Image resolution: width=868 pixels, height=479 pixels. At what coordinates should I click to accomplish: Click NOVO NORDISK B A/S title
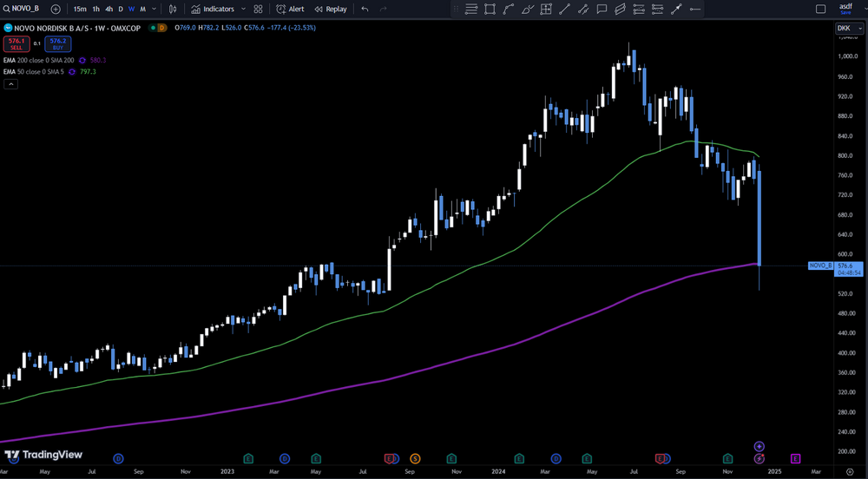(53, 28)
